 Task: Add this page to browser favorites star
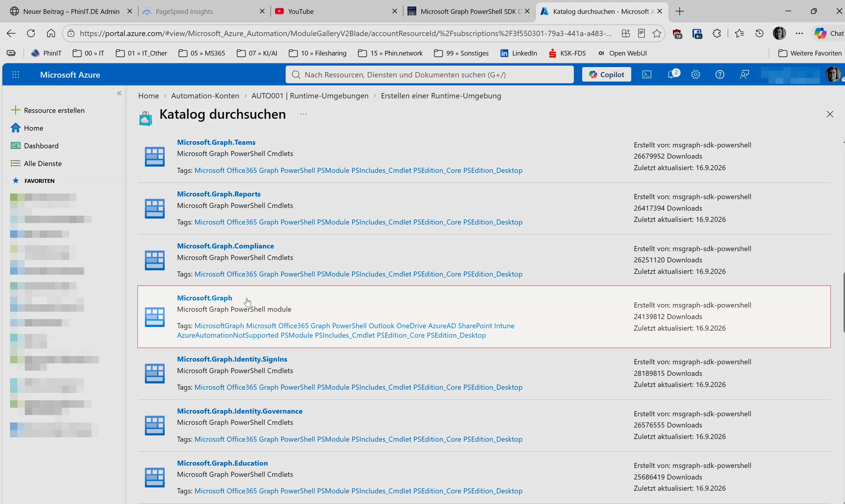[x=657, y=33]
